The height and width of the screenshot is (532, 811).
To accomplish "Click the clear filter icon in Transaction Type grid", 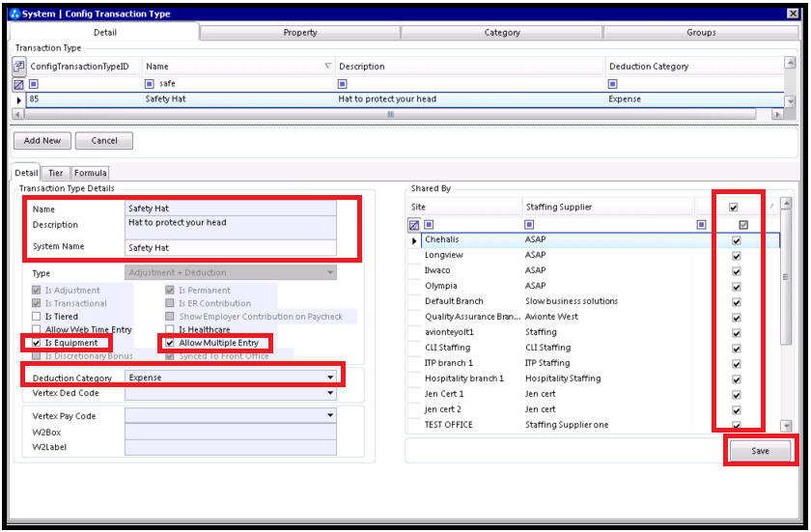I will point(18,84).
